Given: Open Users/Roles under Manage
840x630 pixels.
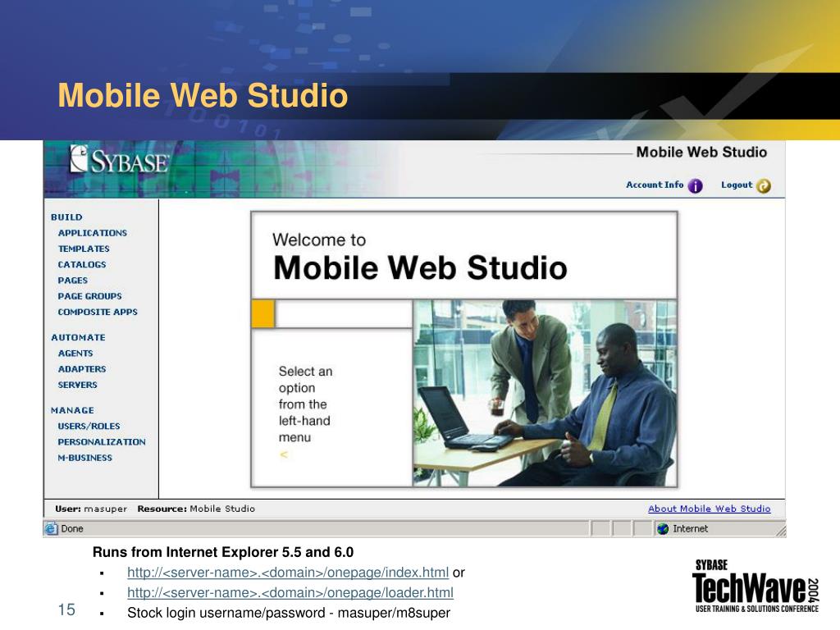Looking at the screenshot, I should (x=89, y=427).
